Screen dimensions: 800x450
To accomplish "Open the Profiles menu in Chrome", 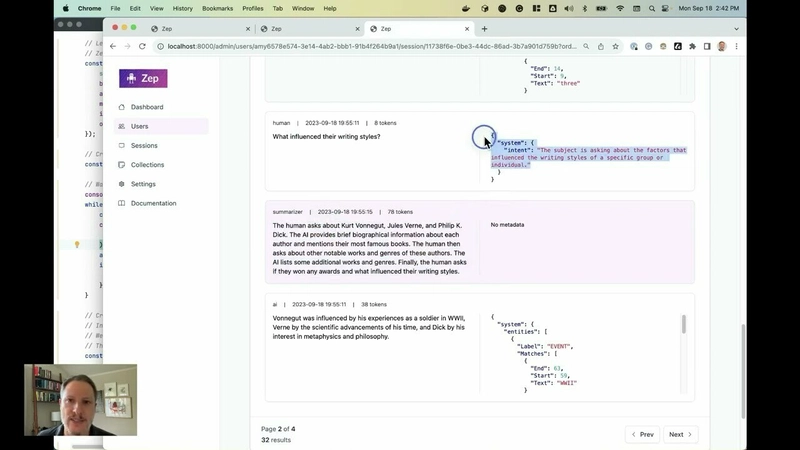I will pyautogui.click(x=253, y=8).
